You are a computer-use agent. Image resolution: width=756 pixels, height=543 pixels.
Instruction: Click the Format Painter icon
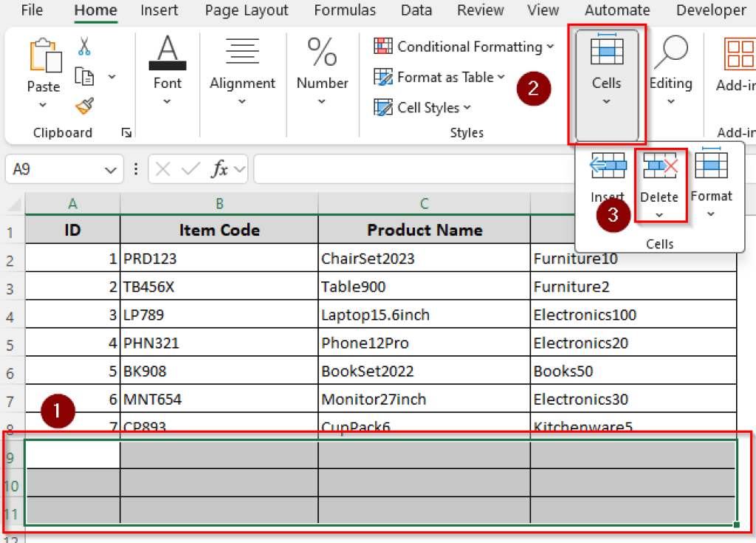tap(83, 106)
